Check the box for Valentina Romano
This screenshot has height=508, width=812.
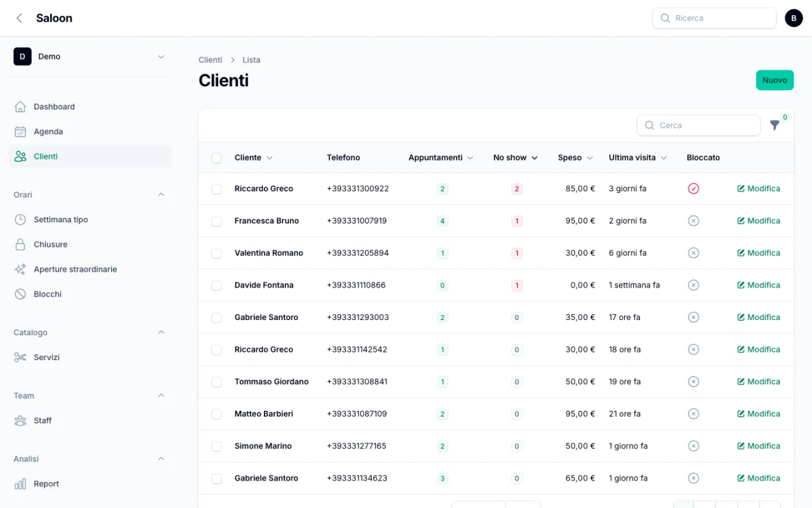[x=216, y=253]
